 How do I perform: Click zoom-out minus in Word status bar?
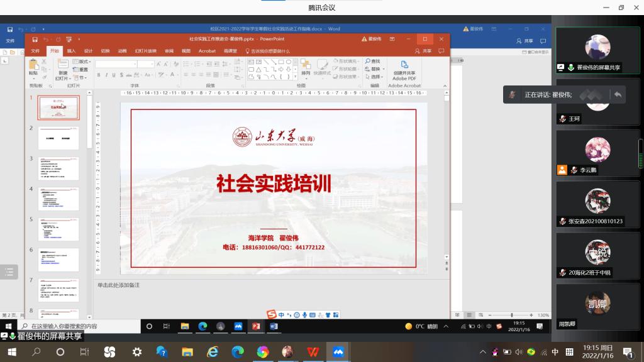pos(489,315)
